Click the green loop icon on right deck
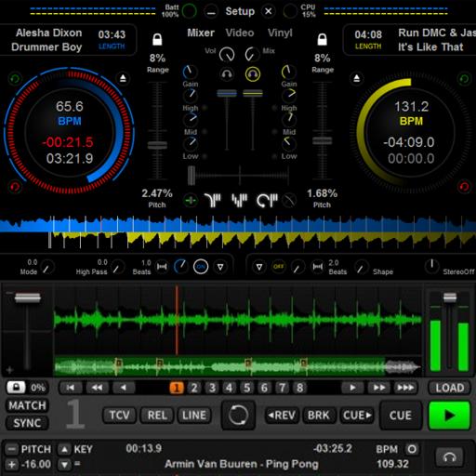The height and width of the screenshot is (476, 476). click(x=464, y=79)
